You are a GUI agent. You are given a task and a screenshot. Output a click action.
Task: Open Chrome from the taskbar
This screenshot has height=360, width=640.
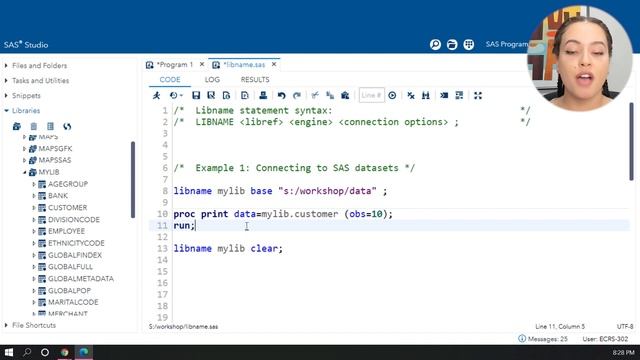[64, 352]
